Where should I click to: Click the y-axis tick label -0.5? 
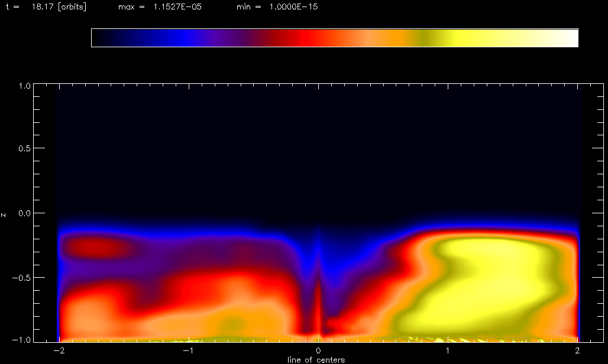(x=22, y=278)
